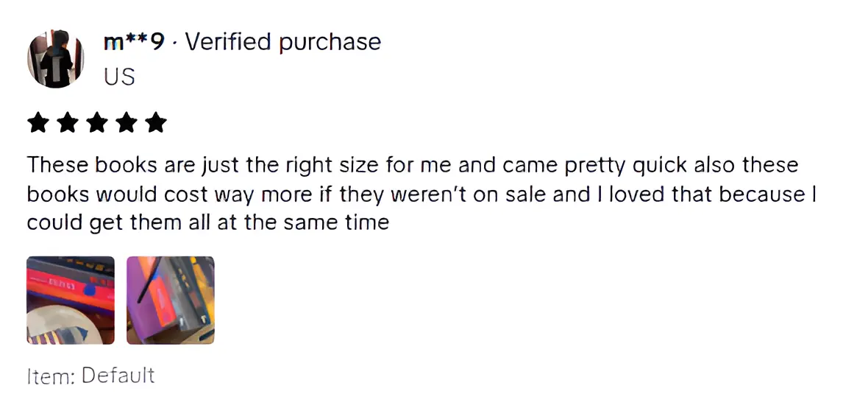This screenshot has height=408, width=868.
Task: Select the fifth rating star
Action: [x=154, y=123]
